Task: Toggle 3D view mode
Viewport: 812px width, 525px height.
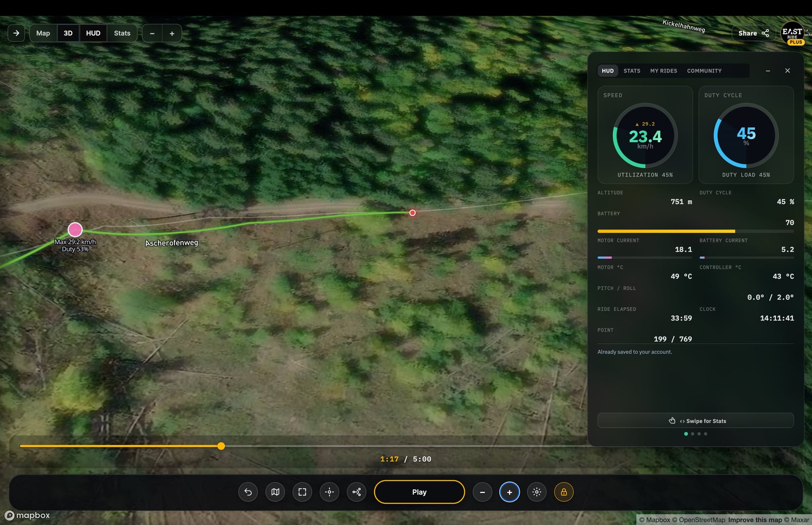Action: (68, 33)
